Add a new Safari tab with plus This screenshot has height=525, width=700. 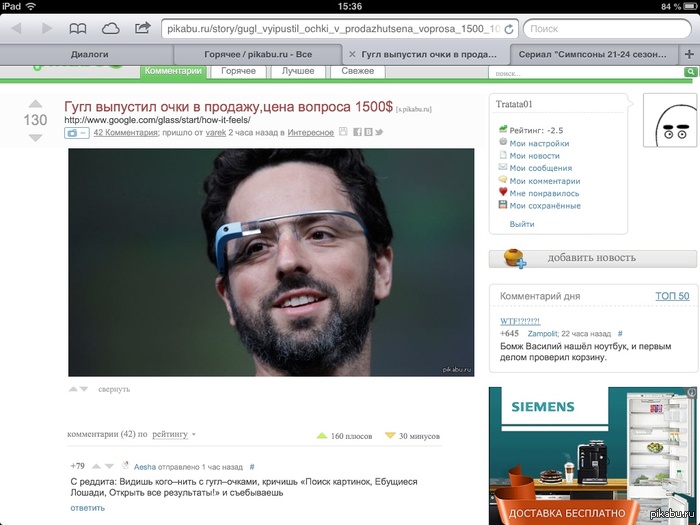689,54
